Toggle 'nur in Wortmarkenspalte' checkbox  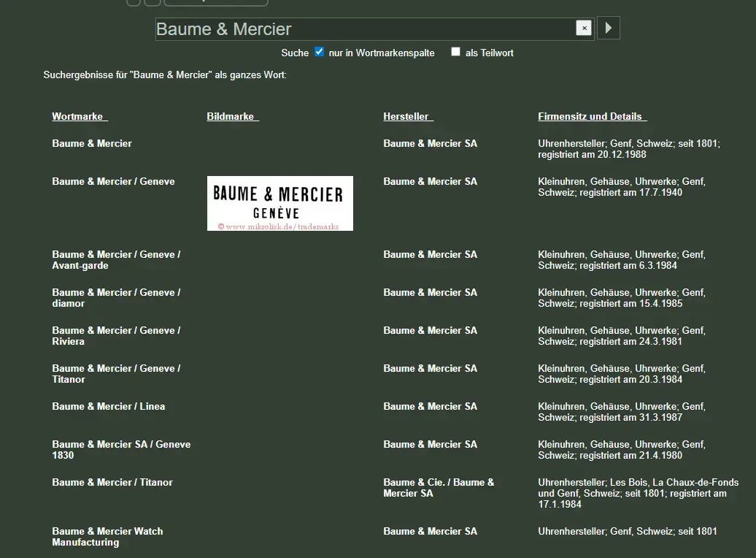tap(319, 52)
